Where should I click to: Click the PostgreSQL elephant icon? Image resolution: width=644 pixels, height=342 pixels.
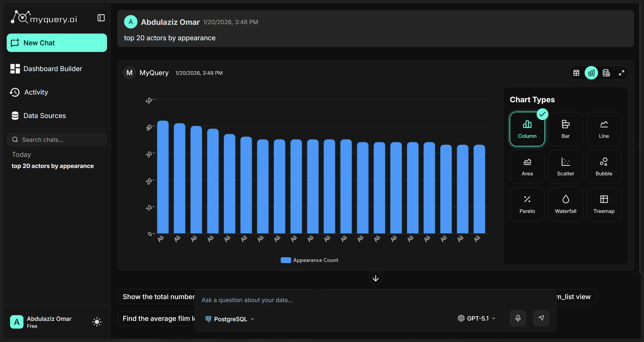click(208, 319)
